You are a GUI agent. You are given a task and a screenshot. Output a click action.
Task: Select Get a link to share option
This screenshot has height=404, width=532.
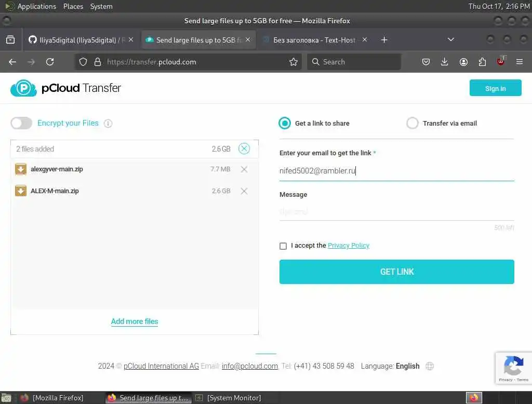[284, 123]
